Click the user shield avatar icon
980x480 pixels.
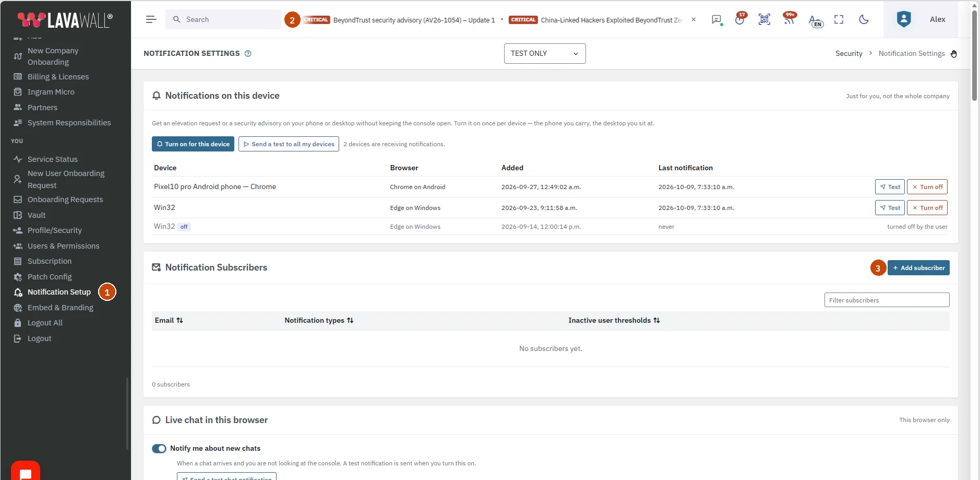coord(904,19)
